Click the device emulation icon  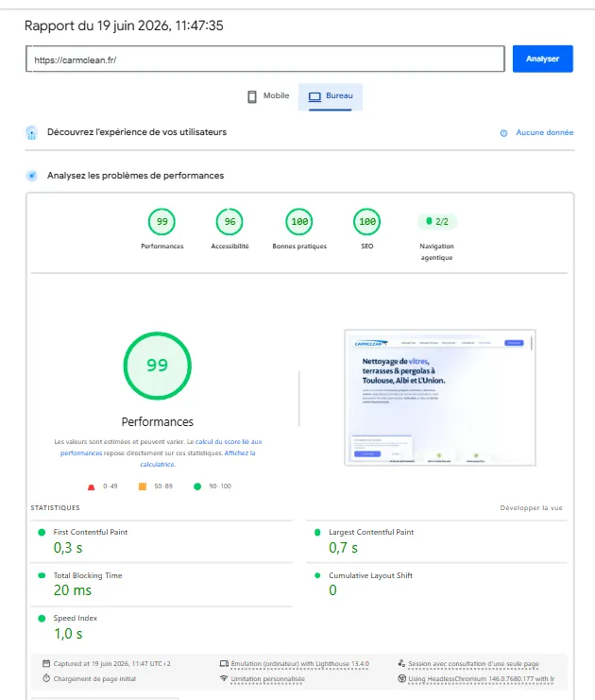224,664
